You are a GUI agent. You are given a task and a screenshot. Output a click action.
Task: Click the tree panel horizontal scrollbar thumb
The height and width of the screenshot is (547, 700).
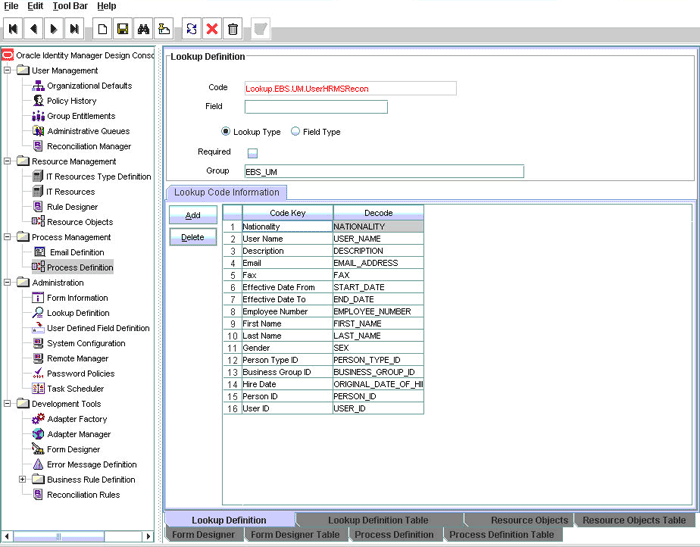tap(59, 536)
